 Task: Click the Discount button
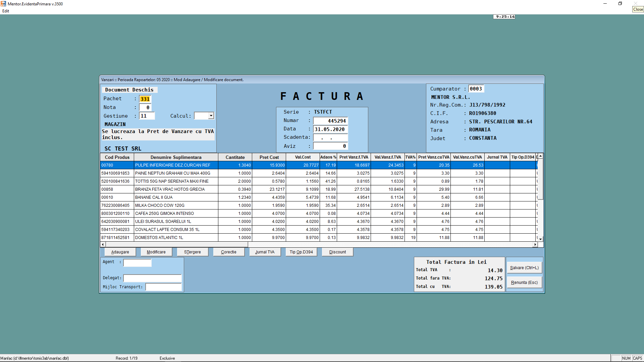337,252
